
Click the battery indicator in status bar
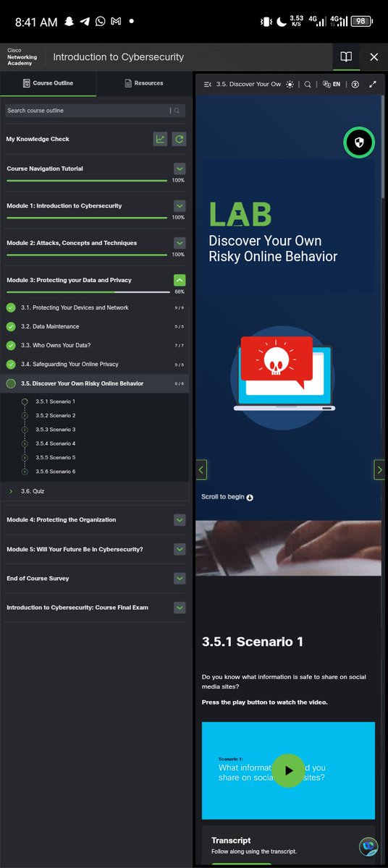(361, 22)
